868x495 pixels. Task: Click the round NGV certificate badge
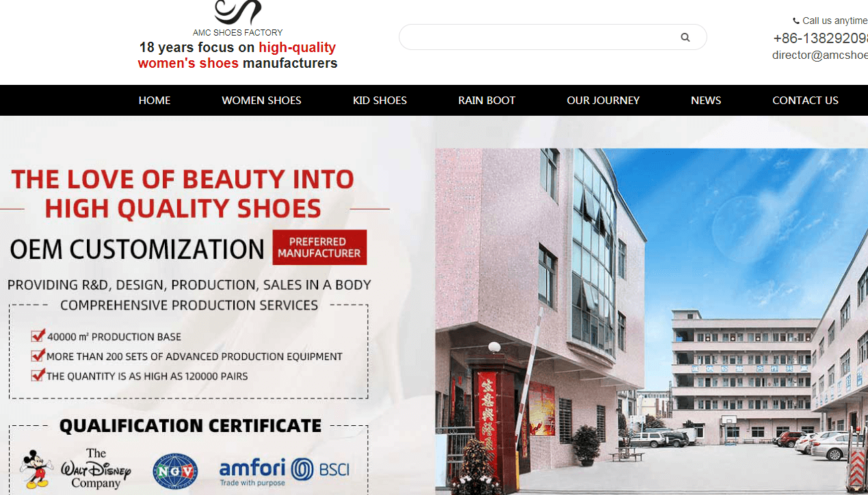175,471
